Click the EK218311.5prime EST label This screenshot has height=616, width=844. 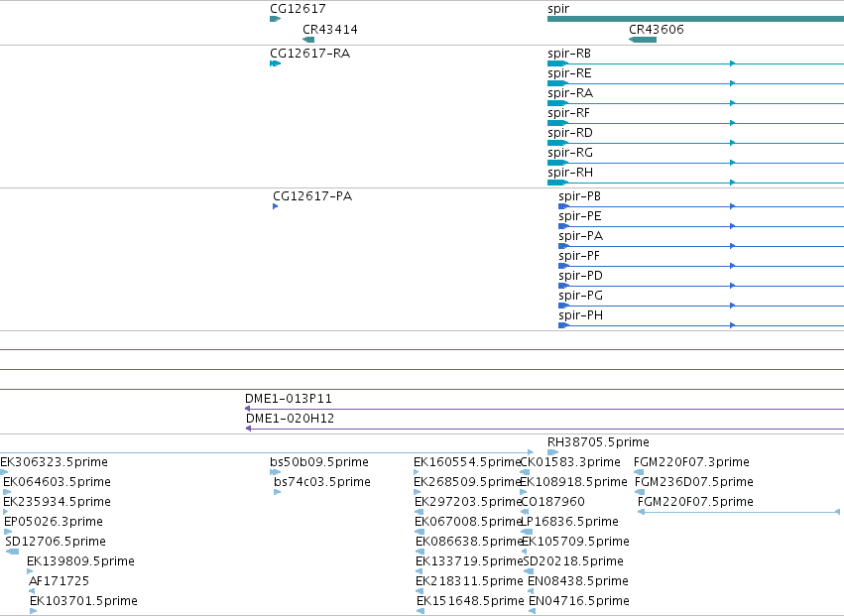point(469,581)
